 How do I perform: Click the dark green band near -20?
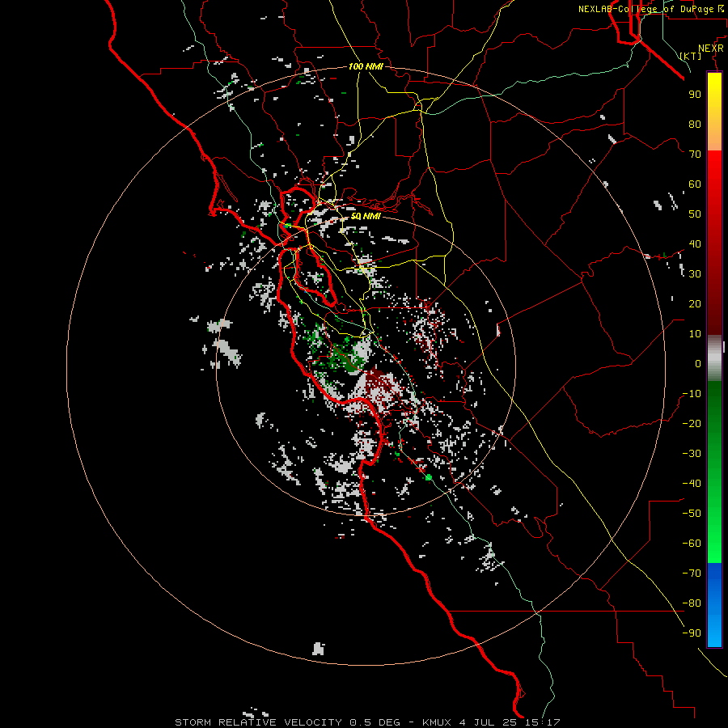[714, 418]
